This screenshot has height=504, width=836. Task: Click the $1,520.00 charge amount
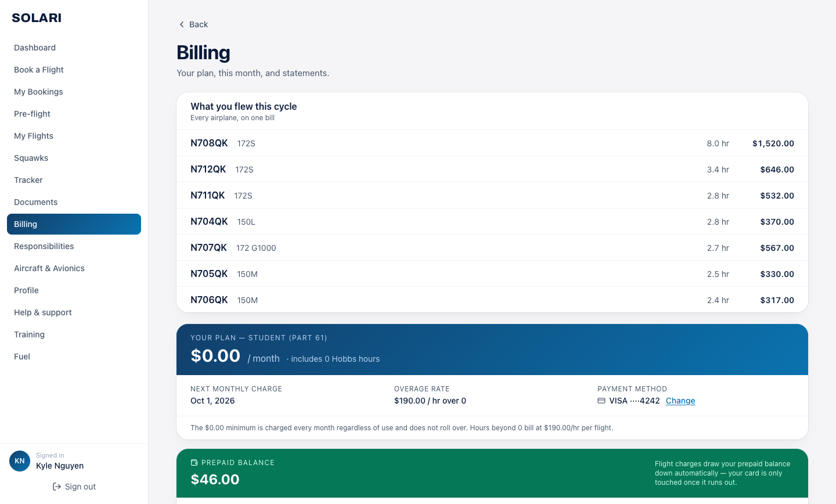click(773, 143)
